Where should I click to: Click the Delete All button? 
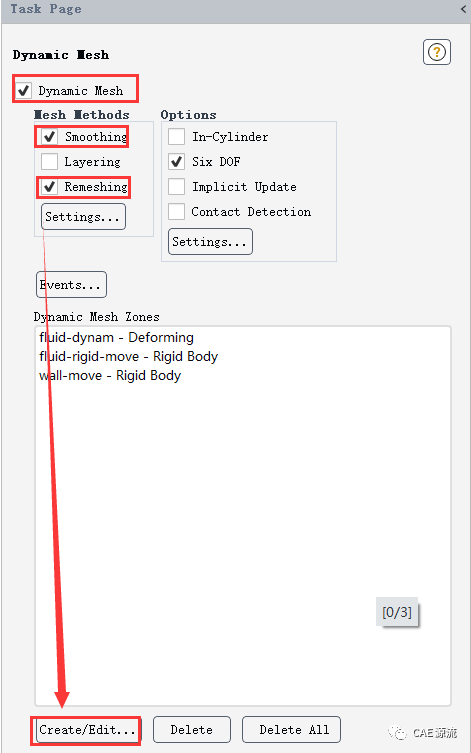(291, 730)
